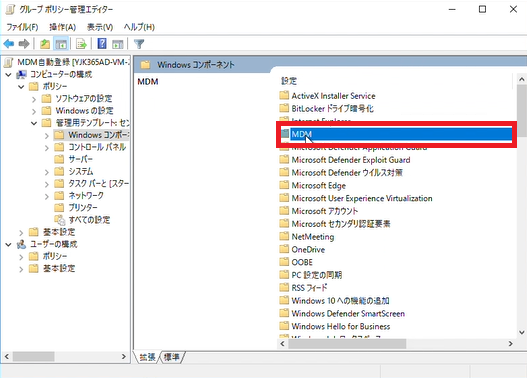Switch to the 拡張 tab

tap(147, 357)
